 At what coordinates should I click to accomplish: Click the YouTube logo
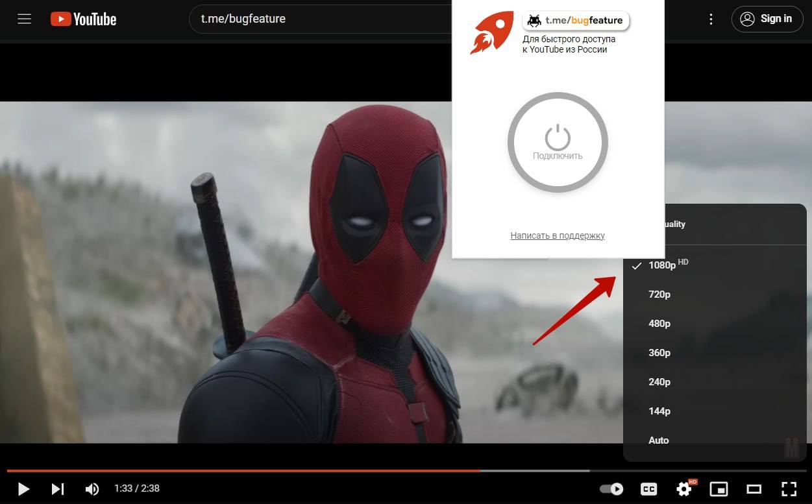click(84, 19)
